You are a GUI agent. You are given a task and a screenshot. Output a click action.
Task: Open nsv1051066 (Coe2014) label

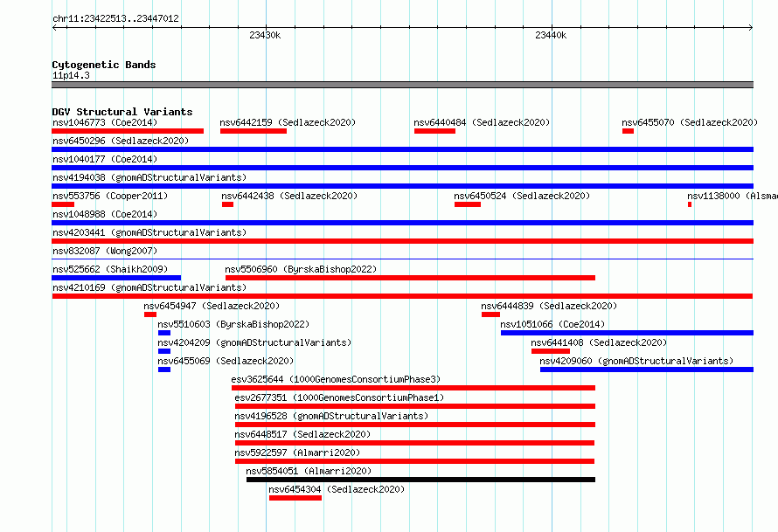click(x=552, y=324)
